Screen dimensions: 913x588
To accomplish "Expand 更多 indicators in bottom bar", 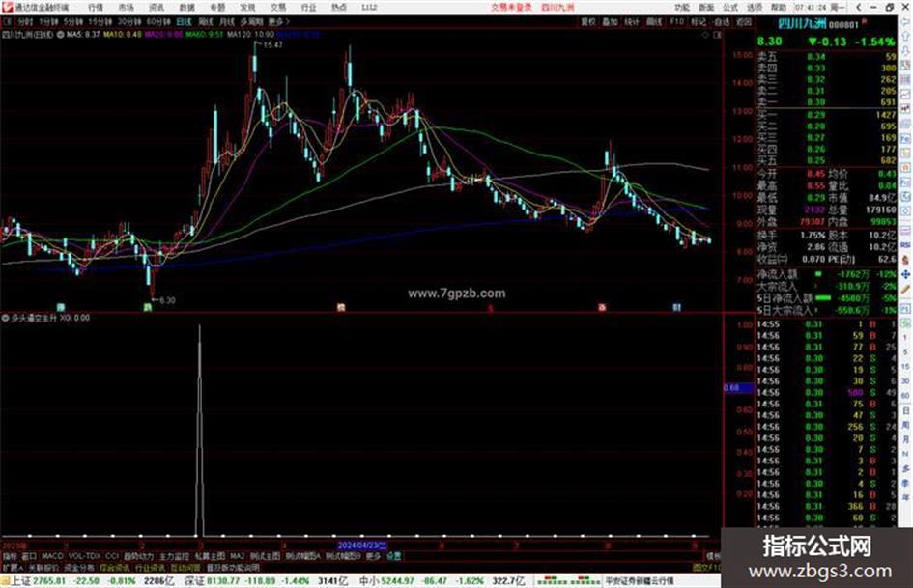I will point(373,556).
